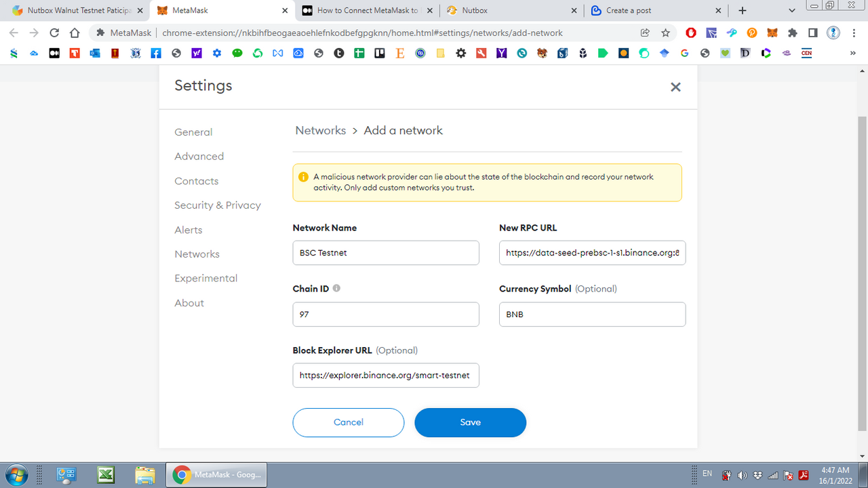Show more bookmarks with the double chevron

853,53
